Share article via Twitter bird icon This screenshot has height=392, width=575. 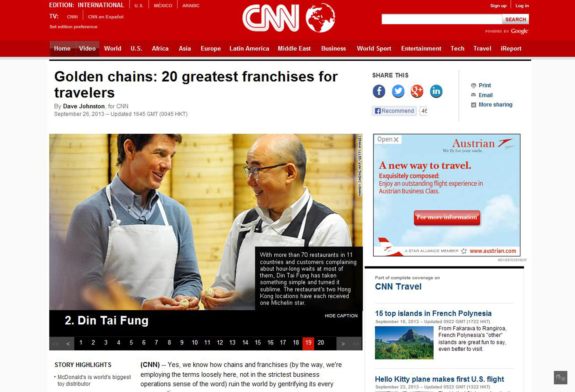(398, 91)
